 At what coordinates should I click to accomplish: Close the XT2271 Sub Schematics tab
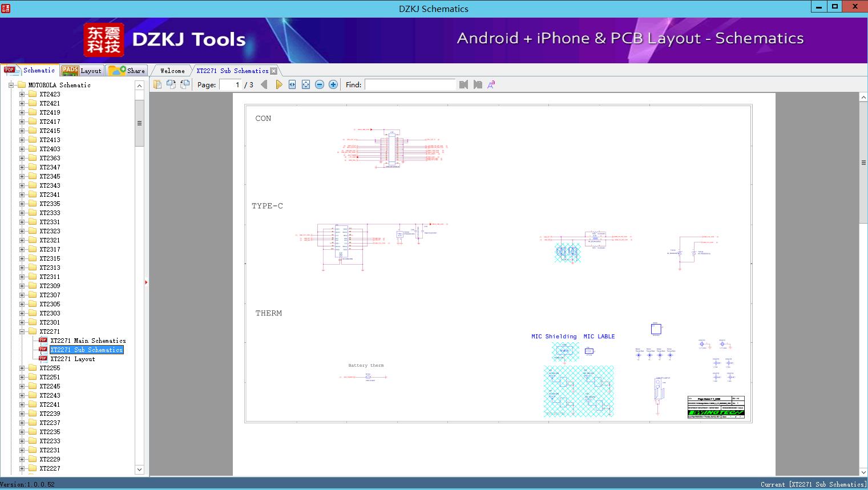273,71
